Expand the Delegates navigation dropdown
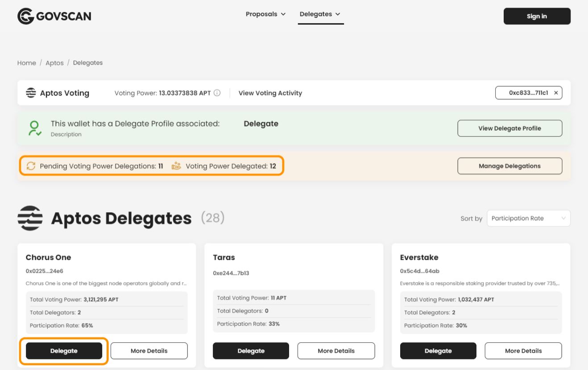The height and width of the screenshot is (370, 588). tap(321, 14)
